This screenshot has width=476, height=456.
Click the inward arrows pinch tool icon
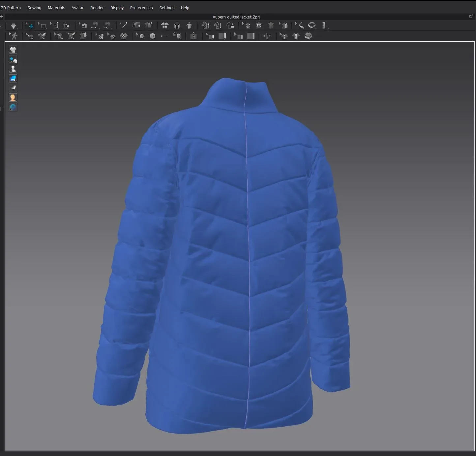(267, 36)
